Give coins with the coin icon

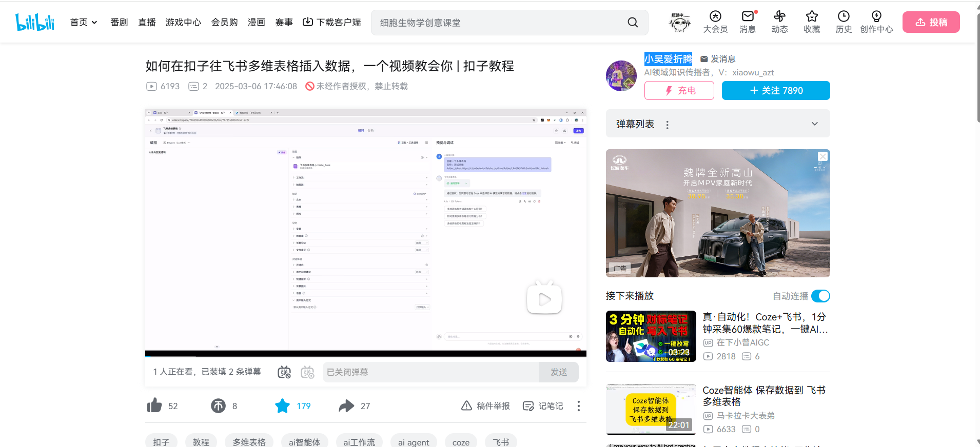(218, 406)
